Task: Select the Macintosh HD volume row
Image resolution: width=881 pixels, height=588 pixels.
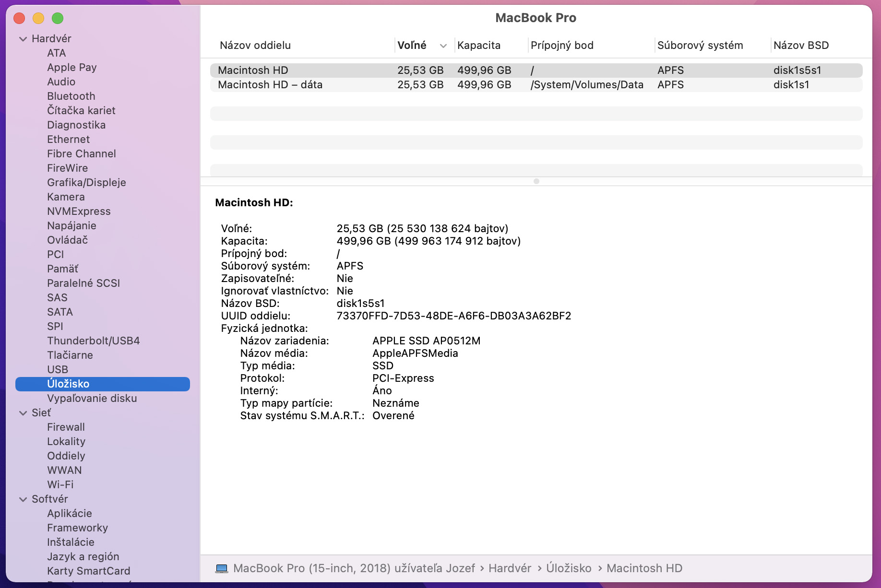Action: pyautogui.click(x=536, y=71)
